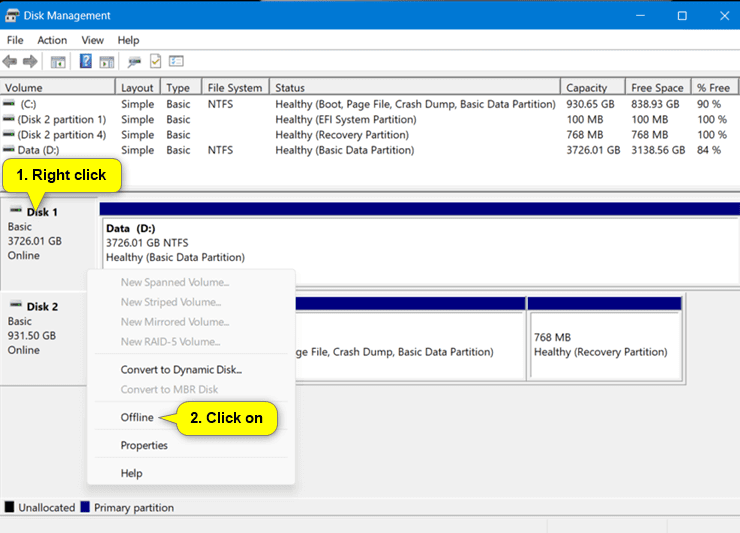This screenshot has width=740, height=533.
Task: Click the Connect/Rescan disk toolbar icon
Action: [134, 62]
